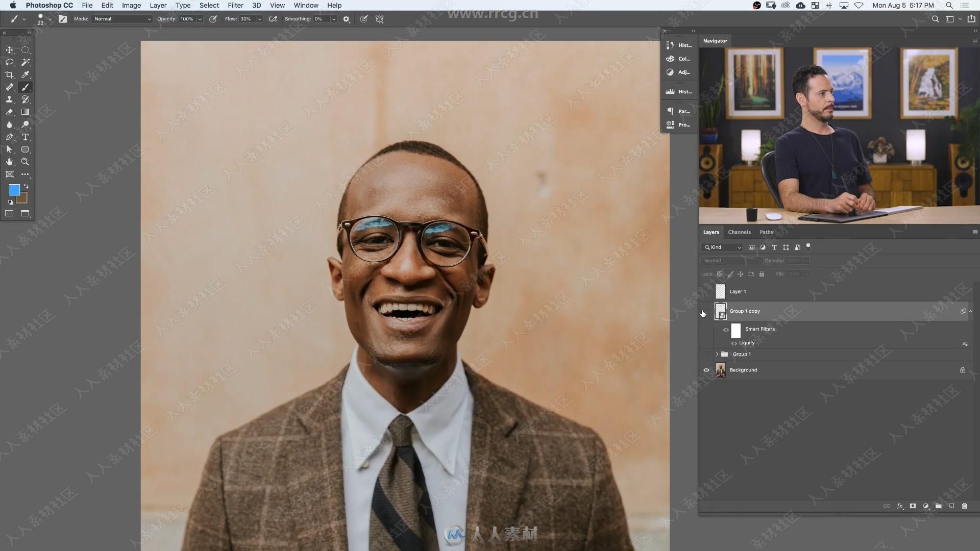Select the Type tool
This screenshot has height=551, width=980.
click(x=25, y=137)
